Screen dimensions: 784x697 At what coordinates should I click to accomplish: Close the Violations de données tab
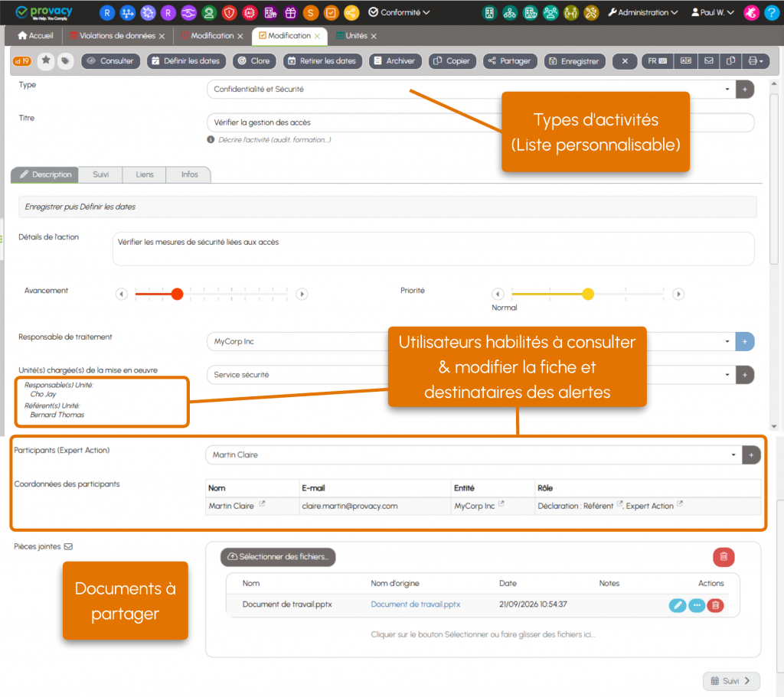point(162,36)
